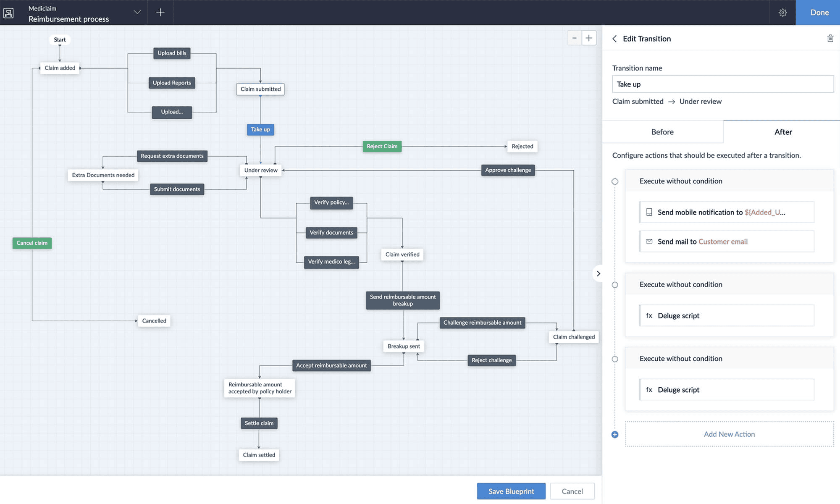Edit the Take up transition name field
The height and width of the screenshot is (504, 840).
(722, 84)
